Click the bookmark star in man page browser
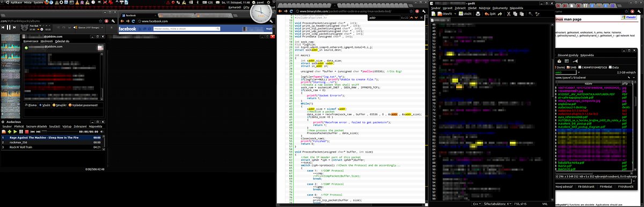 [626, 12]
